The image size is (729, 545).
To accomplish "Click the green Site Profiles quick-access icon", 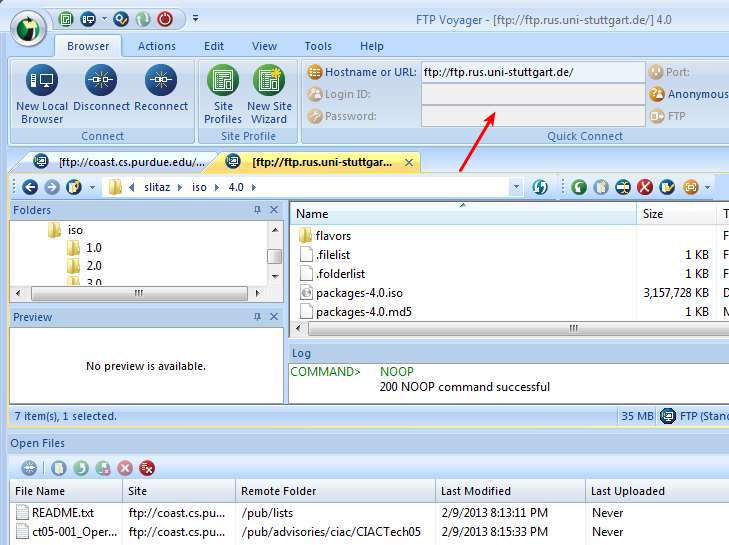I will coord(66,19).
